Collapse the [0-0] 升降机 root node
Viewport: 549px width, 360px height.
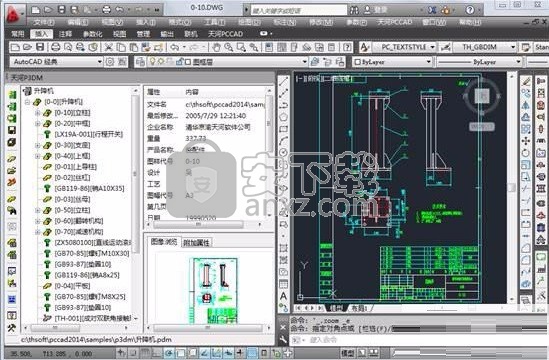(27, 102)
